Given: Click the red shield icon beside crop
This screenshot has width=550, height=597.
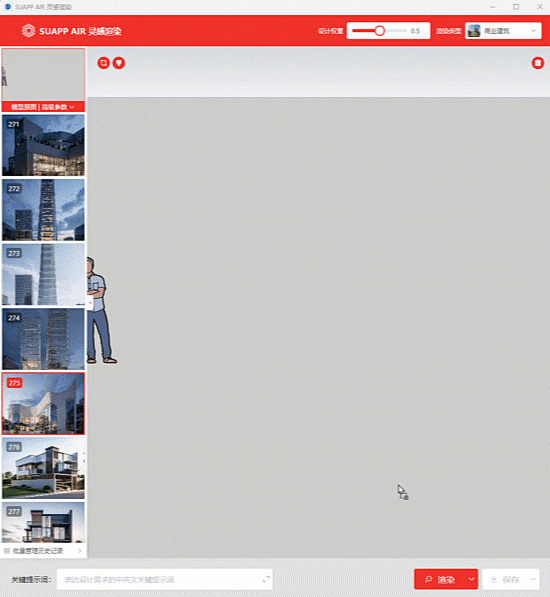Looking at the screenshot, I should point(119,63).
